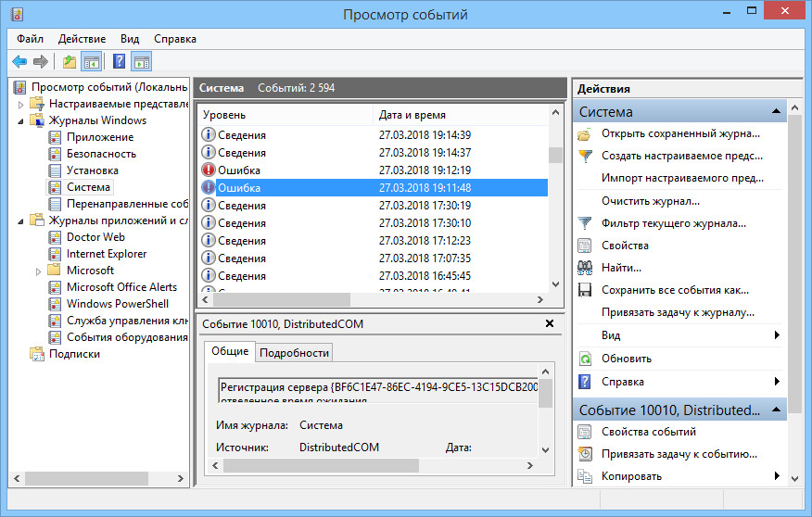812x517 pixels.
Task: Click the funnel icon for Фильтр текущего журнала
Action: [585, 223]
